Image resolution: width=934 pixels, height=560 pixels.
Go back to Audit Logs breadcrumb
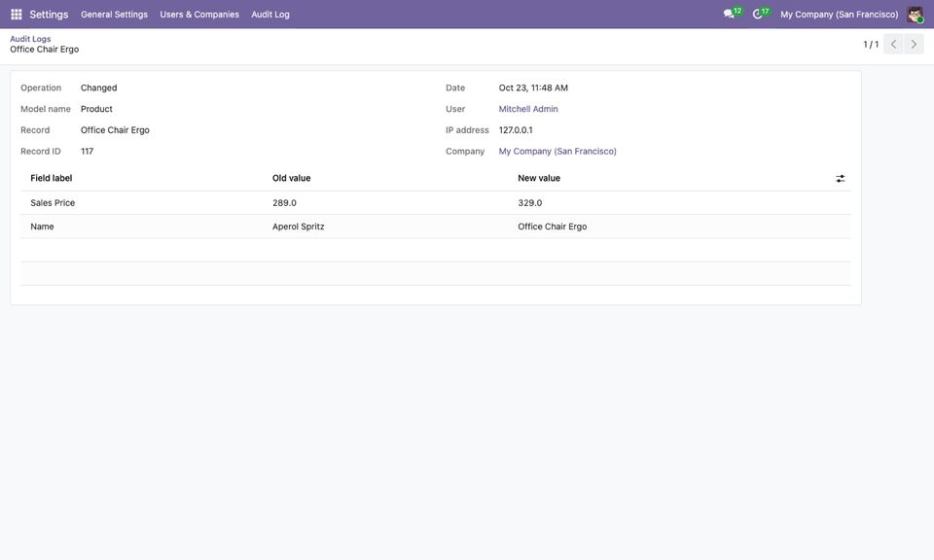30,39
